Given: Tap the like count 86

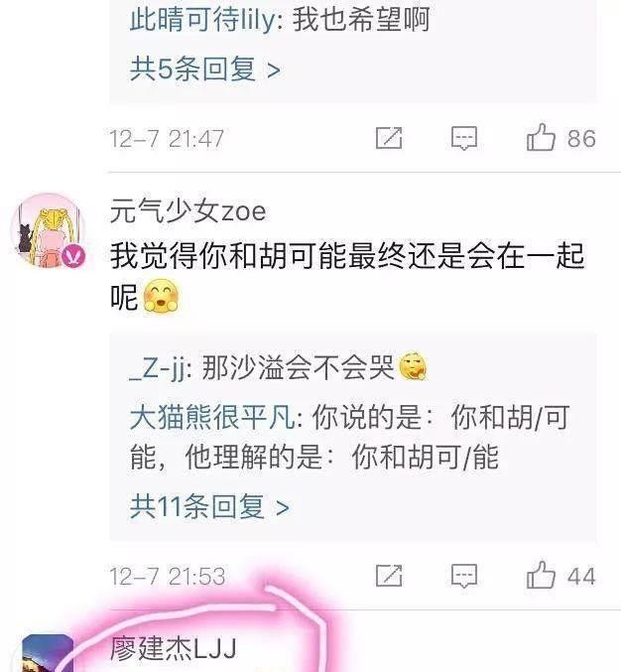Looking at the screenshot, I should pos(581,138).
